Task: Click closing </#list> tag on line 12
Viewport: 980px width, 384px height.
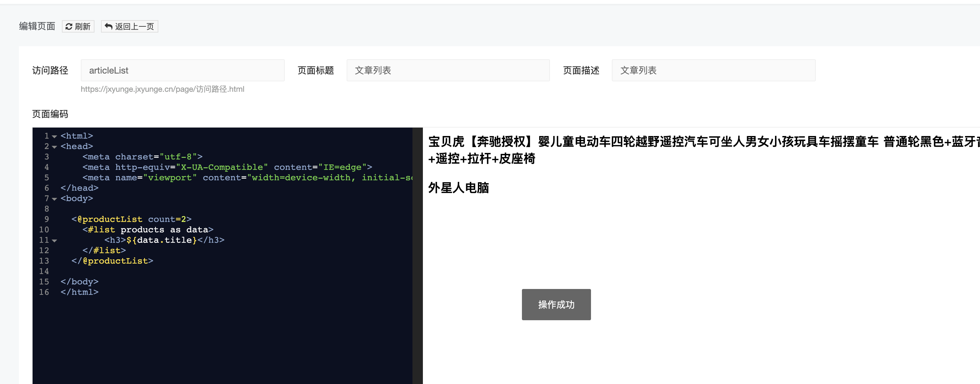Action: pyautogui.click(x=104, y=250)
